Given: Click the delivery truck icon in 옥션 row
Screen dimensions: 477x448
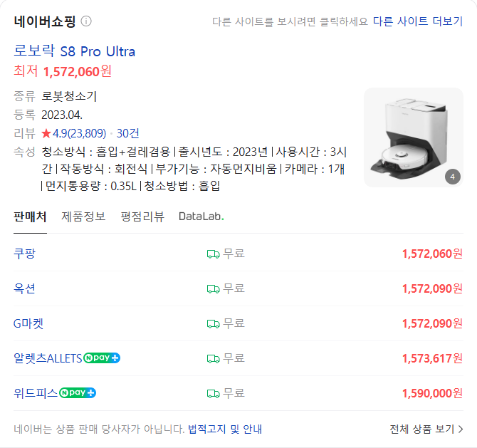Looking at the screenshot, I should tap(213, 288).
